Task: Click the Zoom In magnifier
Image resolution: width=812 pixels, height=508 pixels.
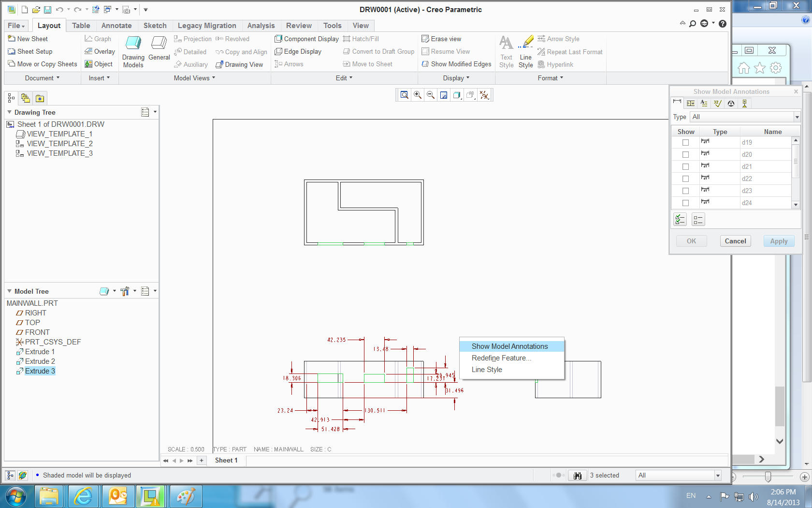Action: point(418,95)
